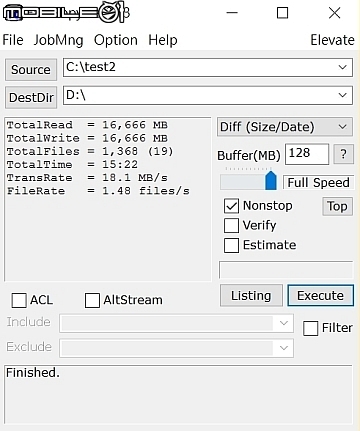The height and width of the screenshot is (431, 360).
Task: Open the JobMng menu
Action: [x=58, y=40]
